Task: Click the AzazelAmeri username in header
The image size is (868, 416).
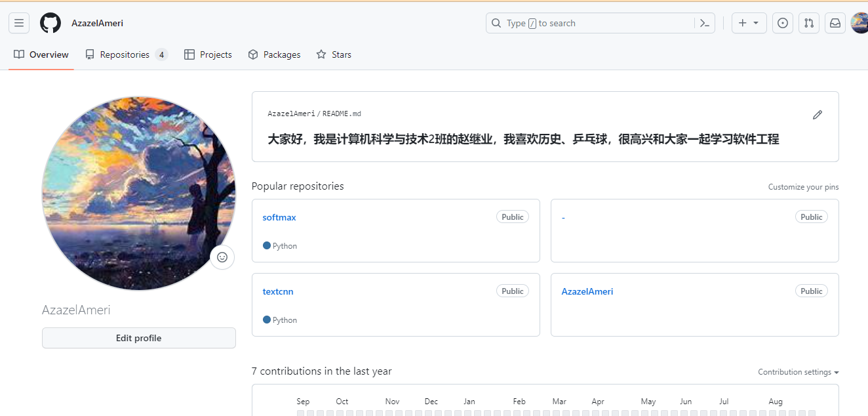Action: [97, 23]
